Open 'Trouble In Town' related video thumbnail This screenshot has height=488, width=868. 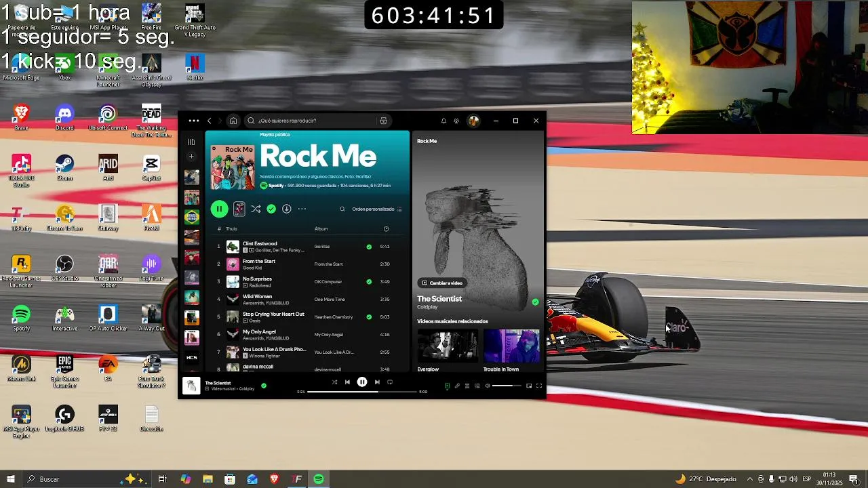511,346
